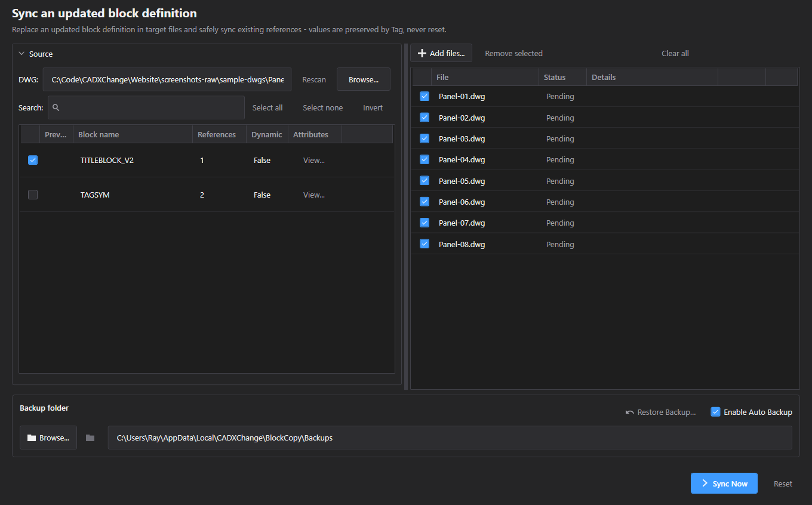Click Add files... button

[x=441, y=53]
